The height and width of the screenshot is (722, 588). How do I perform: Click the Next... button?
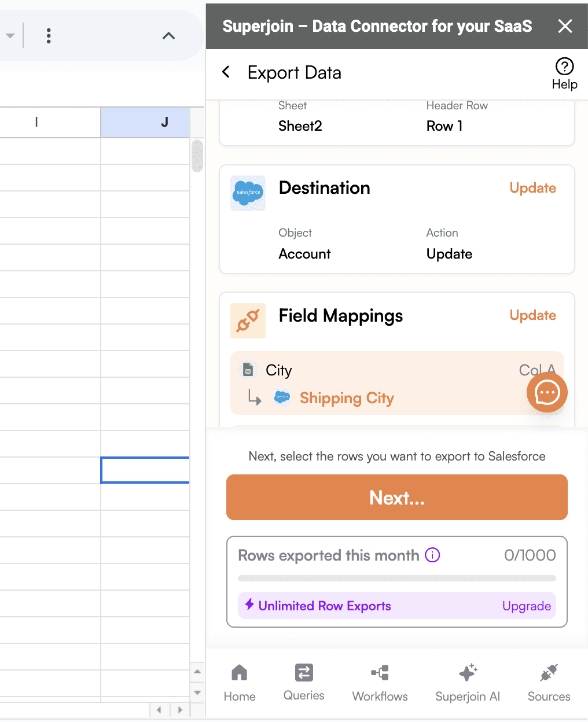pos(397,498)
